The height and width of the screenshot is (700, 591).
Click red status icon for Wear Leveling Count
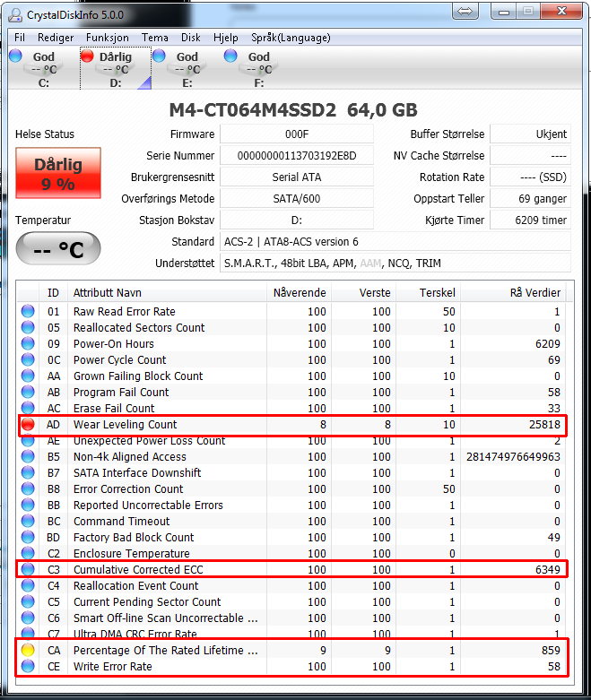click(x=28, y=424)
